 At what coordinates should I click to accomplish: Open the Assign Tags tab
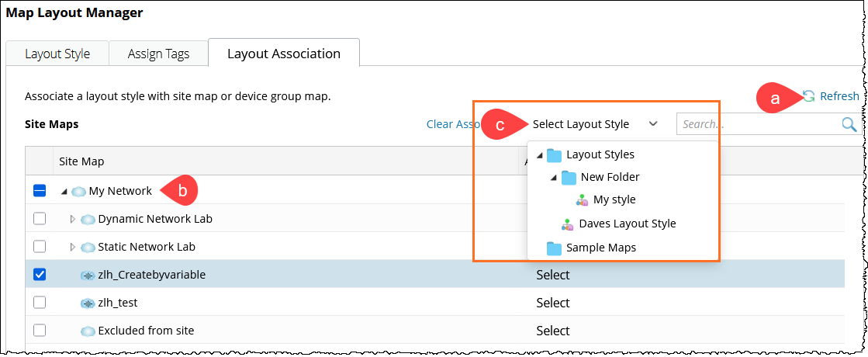[159, 54]
